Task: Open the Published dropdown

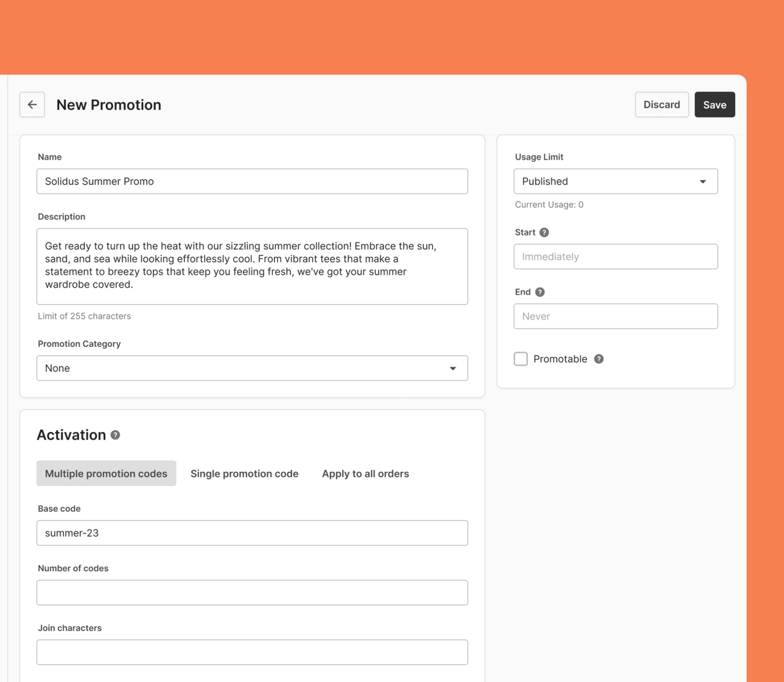Action: tap(609, 181)
